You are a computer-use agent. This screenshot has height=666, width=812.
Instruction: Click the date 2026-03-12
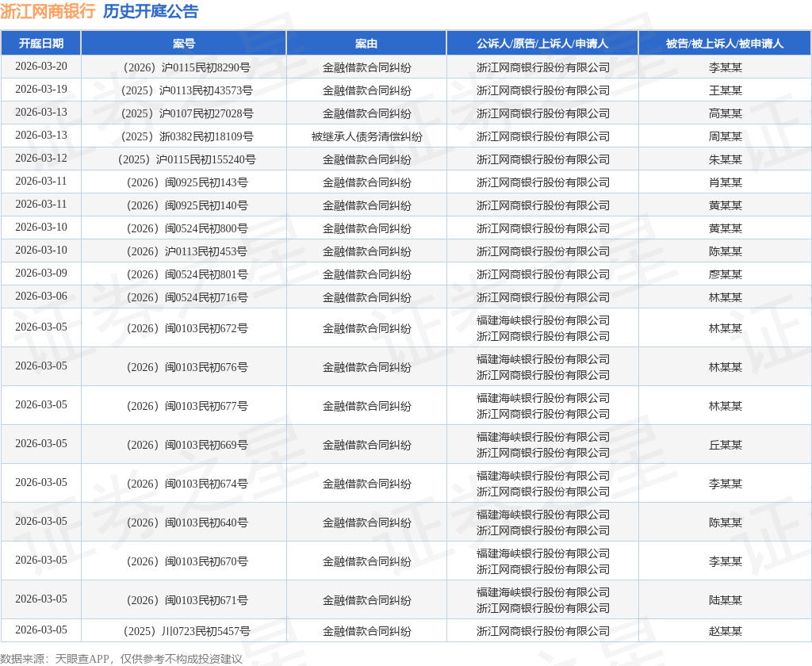pos(41,158)
